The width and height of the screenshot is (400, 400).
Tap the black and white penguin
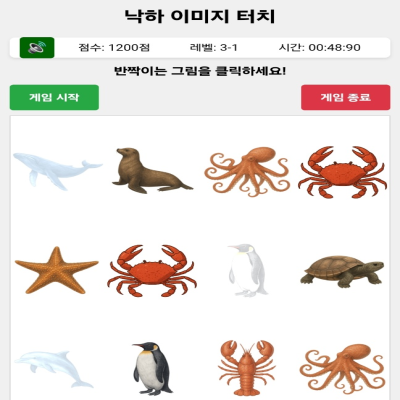(152, 369)
